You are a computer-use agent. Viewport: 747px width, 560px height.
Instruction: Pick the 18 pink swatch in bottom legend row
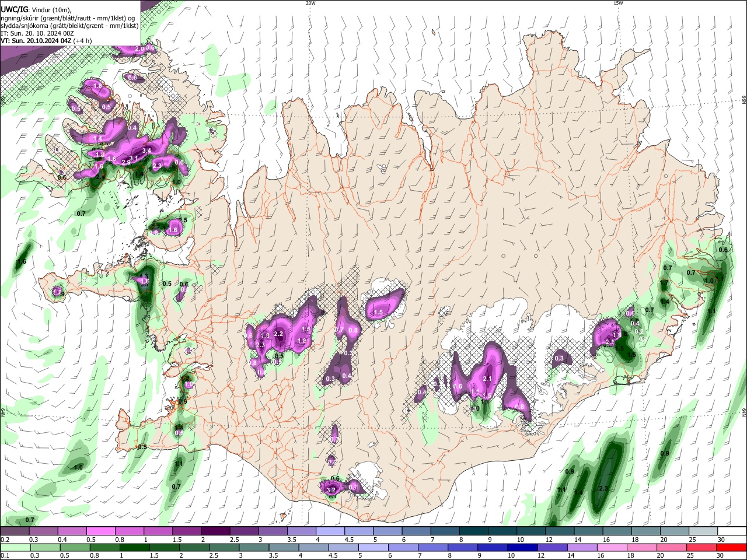[x=643, y=548]
